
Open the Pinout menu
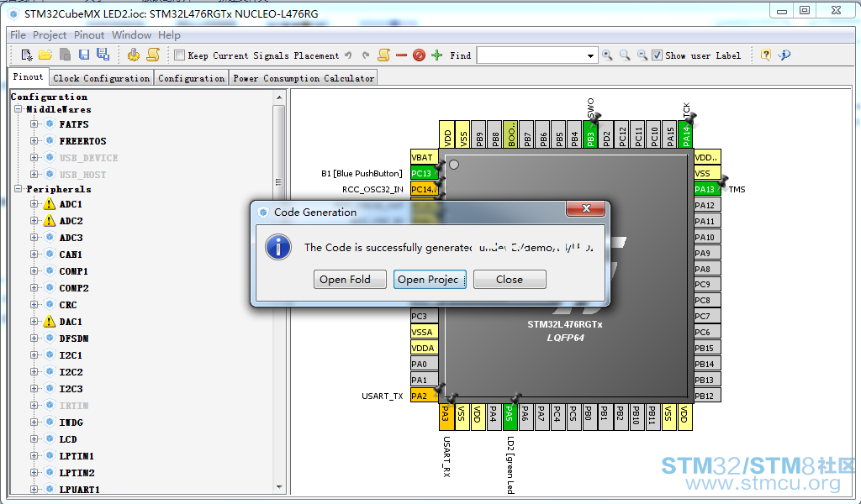89,35
